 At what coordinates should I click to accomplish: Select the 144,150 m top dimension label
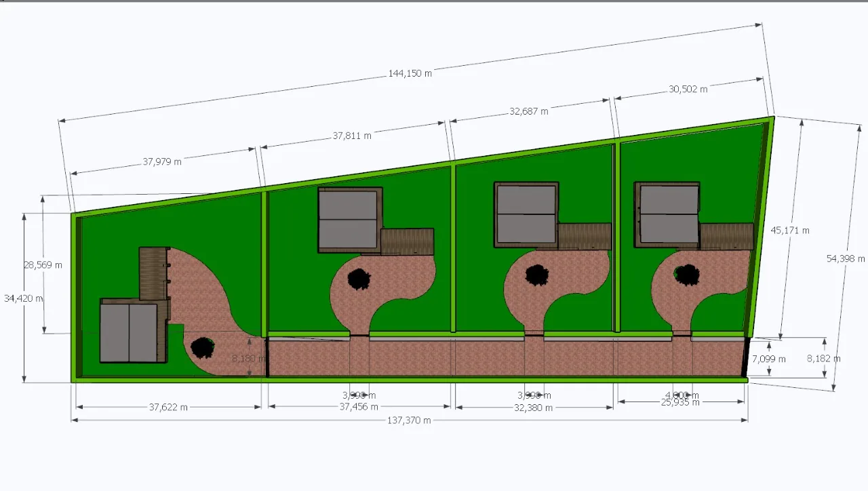pos(410,73)
